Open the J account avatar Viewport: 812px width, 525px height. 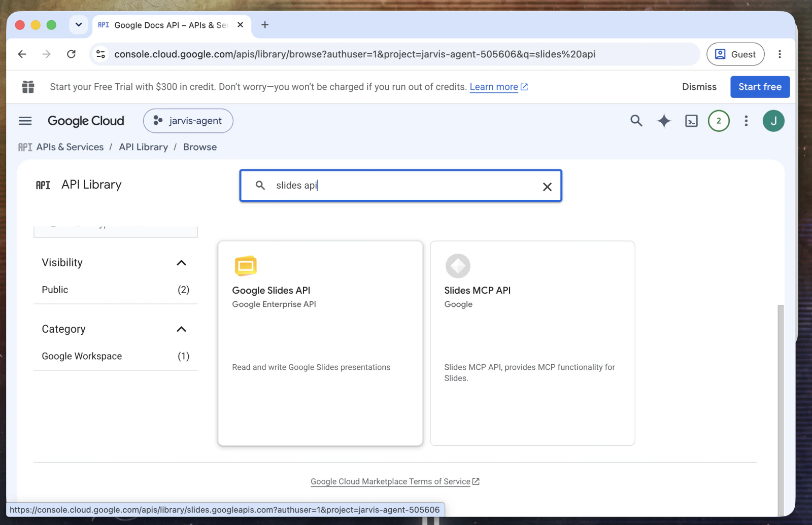(x=773, y=121)
